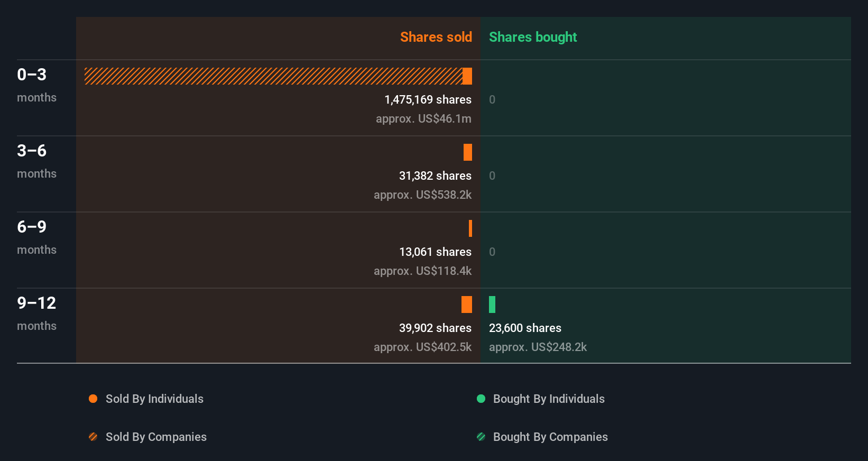The width and height of the screenshot is (868, 461).
Task: Click the green 9–12 months bought bar
Action: [492, 305]
